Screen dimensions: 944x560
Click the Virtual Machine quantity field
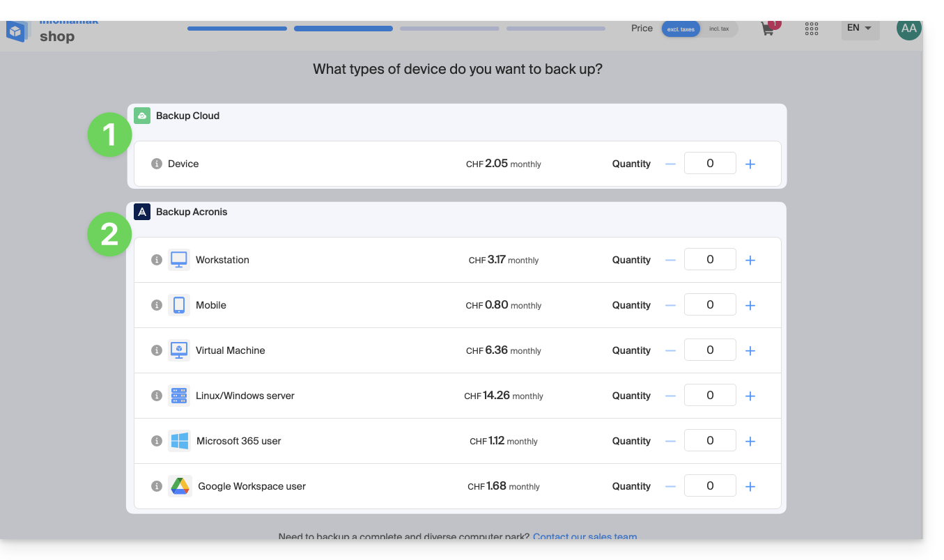tap(710, 350)
